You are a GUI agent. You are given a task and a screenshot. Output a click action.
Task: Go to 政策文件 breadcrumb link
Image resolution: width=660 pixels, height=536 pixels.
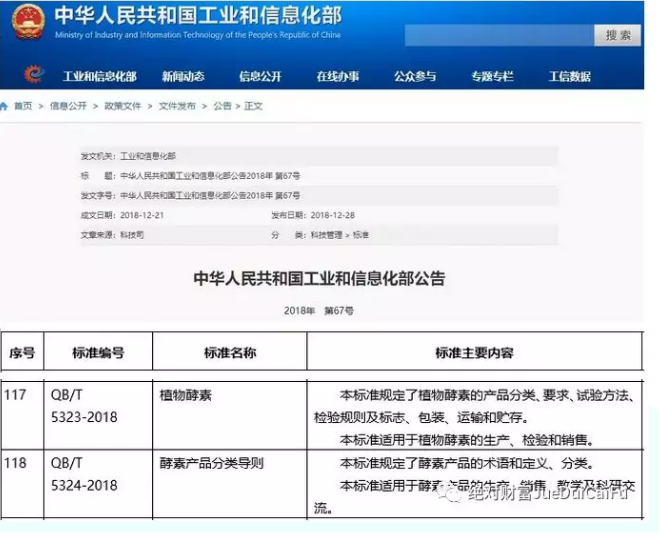[122, 106]
